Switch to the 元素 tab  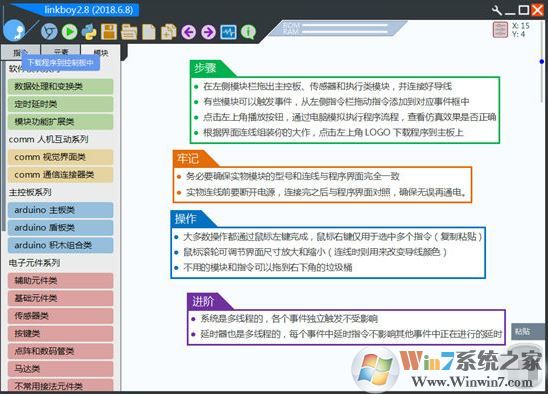click(x=61, y=52)
